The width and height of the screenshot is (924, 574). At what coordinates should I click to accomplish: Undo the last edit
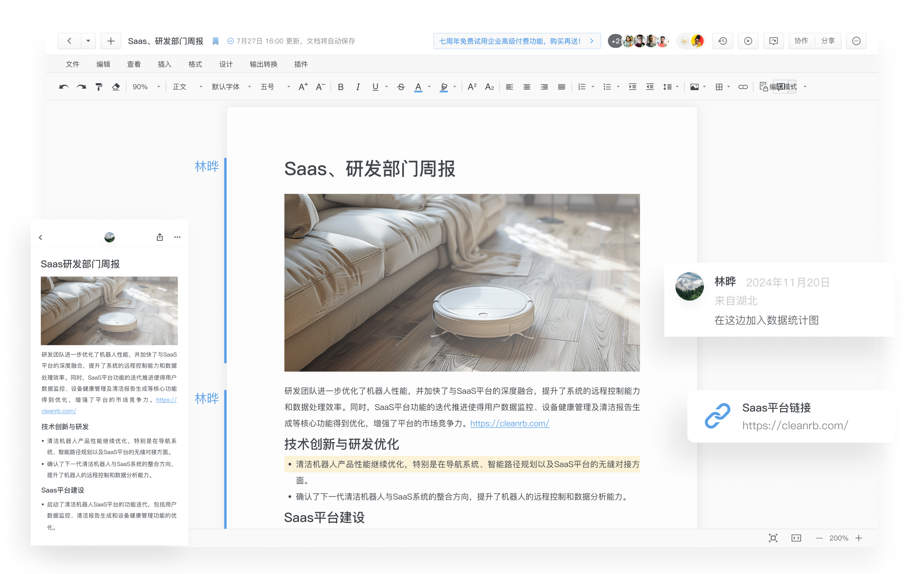pyautogui.click(x=64, y=87)
